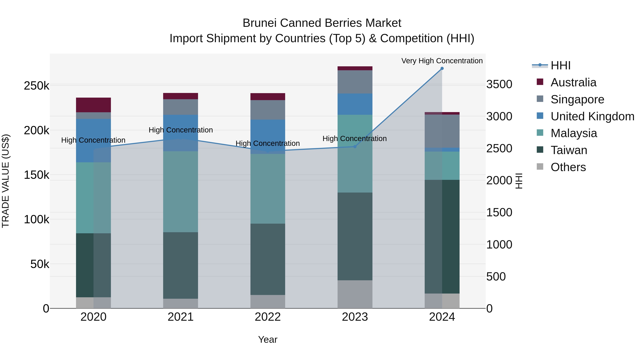
Task: Select the 2024 Singapore bar segment
Action: pos(442,131)
